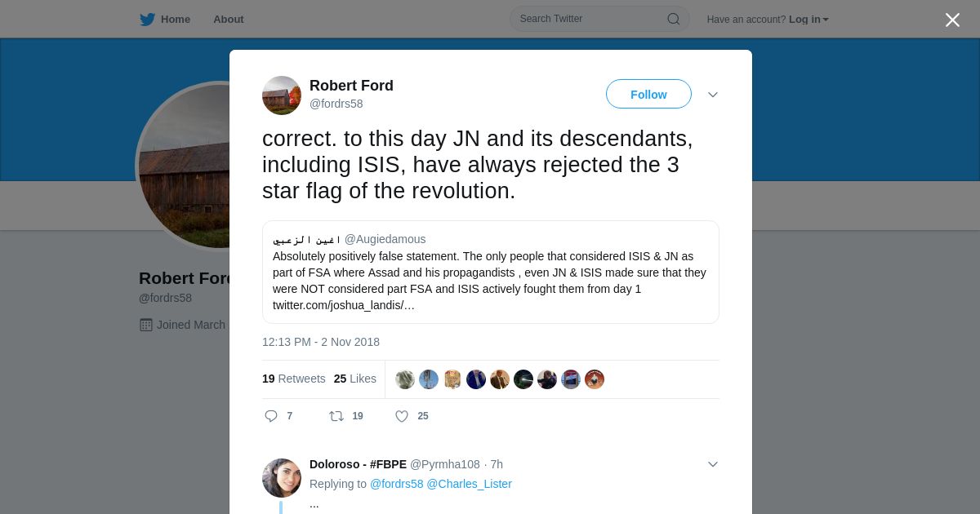Open the quoted tweet by @Augiedamous

click(x=491, y=273)
